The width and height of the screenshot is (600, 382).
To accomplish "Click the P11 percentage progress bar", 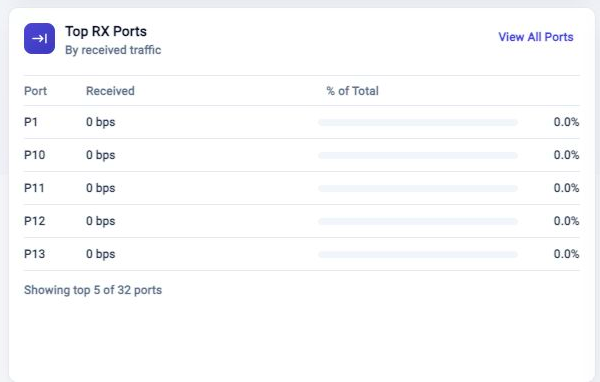I will [x=418, y=188].
